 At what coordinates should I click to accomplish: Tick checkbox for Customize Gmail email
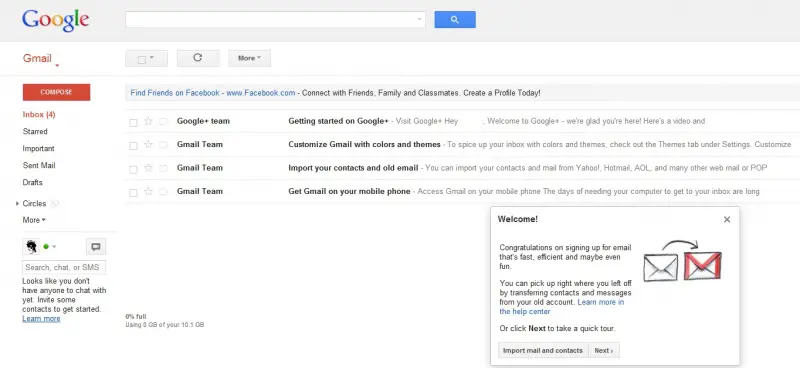pyautogui.click(x=133, y=146)
